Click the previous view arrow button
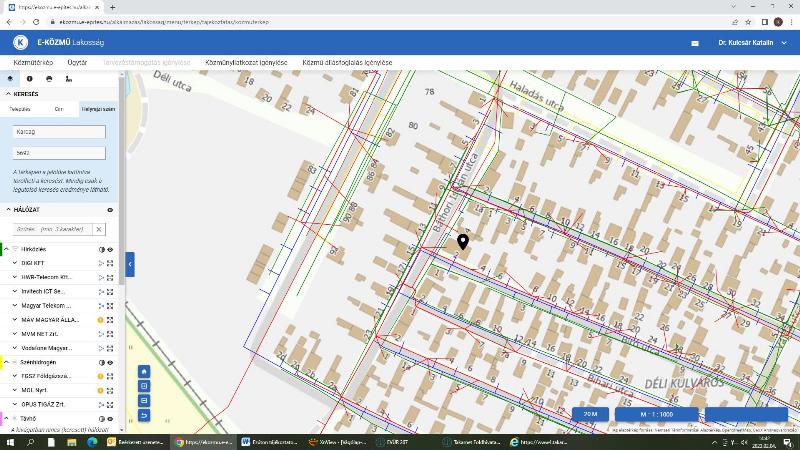The width and height of the screenshot is (800, 450). click(144, 415)
